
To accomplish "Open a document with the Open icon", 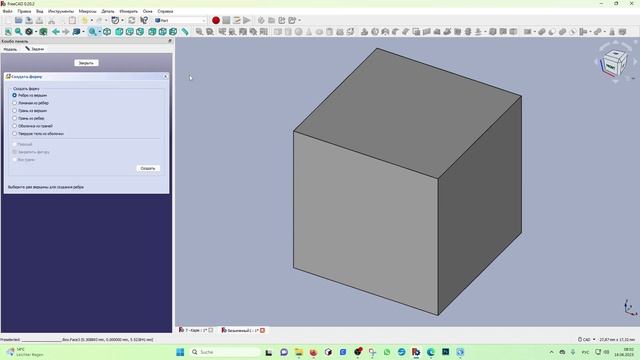I will 18,20.
